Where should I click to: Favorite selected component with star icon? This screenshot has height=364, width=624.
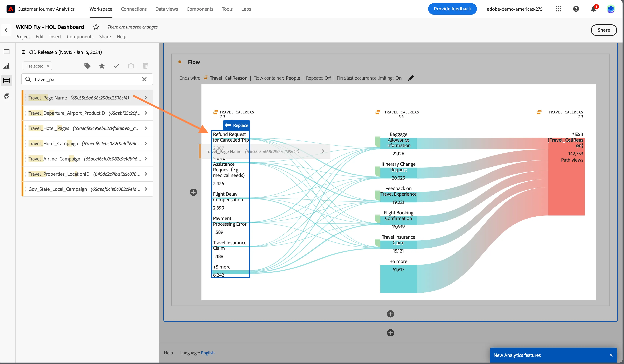coord(102,66)
